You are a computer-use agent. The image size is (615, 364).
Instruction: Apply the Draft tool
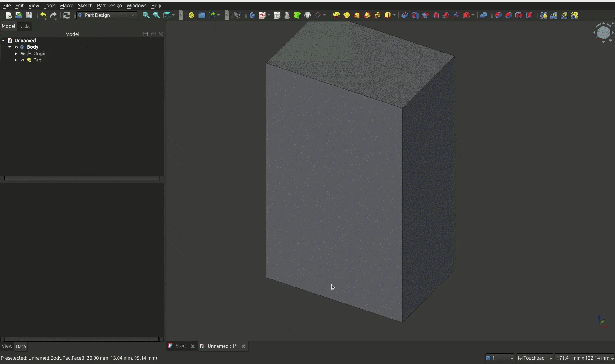point(519,15)
